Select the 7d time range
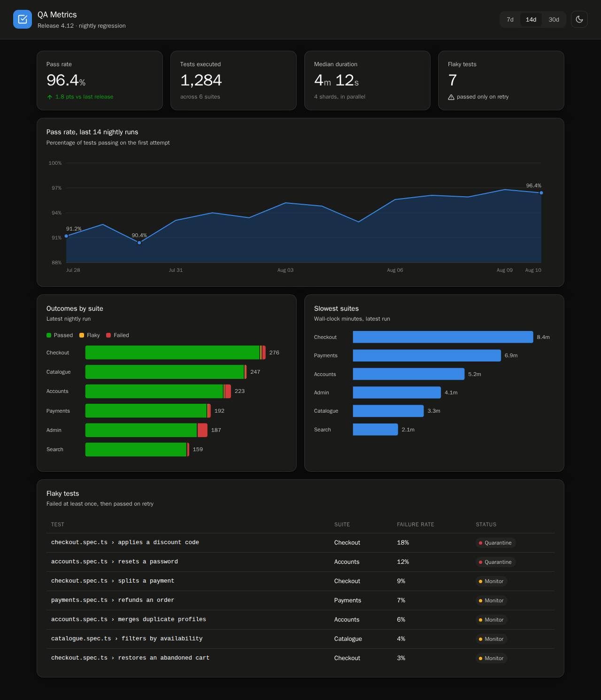The width and height of the screenshot is (601, 700). coord(510,19)
